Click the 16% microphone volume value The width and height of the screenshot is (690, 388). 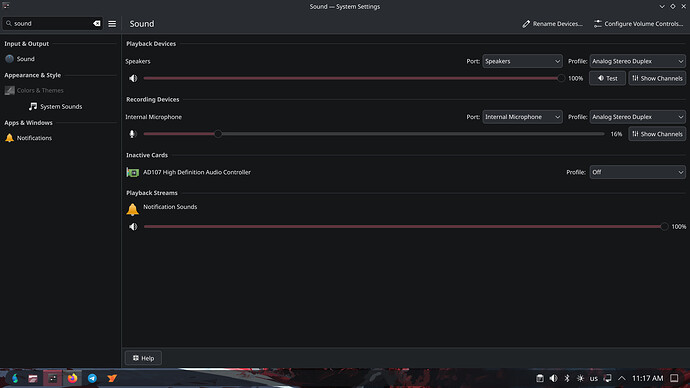(x=617, y=134)
